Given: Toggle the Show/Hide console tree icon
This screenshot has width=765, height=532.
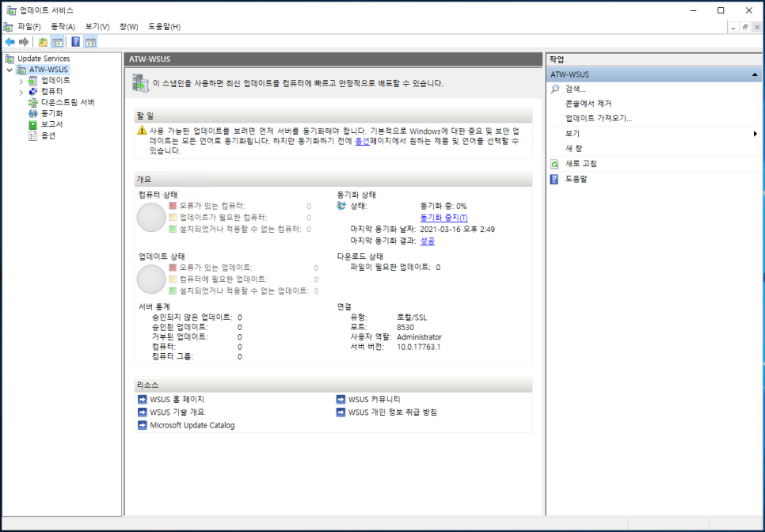Looking at the screenshot, I should [x=57, y=42].
